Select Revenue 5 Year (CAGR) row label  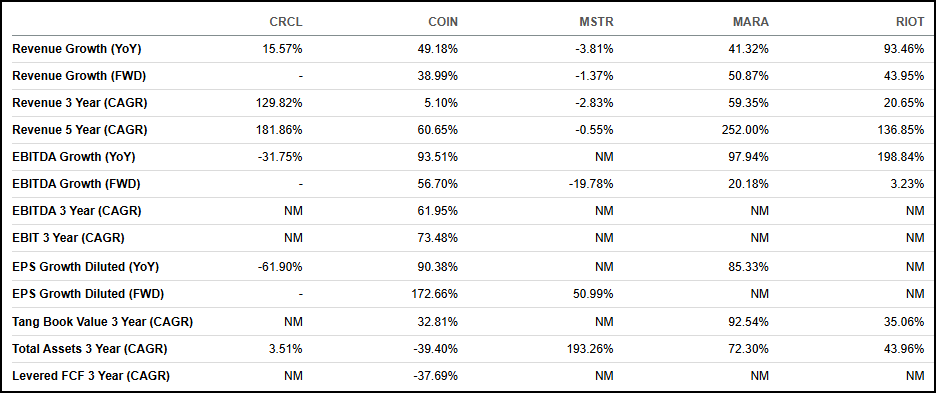point(79,130)
